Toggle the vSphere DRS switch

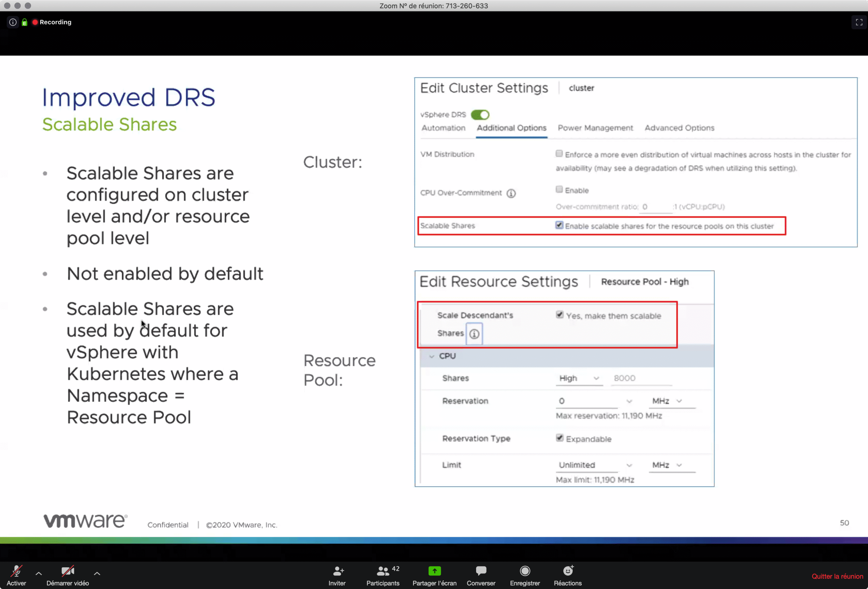[480, 115]
